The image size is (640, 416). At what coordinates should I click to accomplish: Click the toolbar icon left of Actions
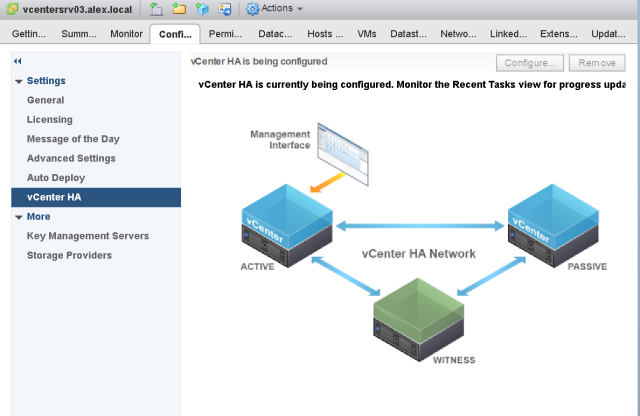[224, 9]
